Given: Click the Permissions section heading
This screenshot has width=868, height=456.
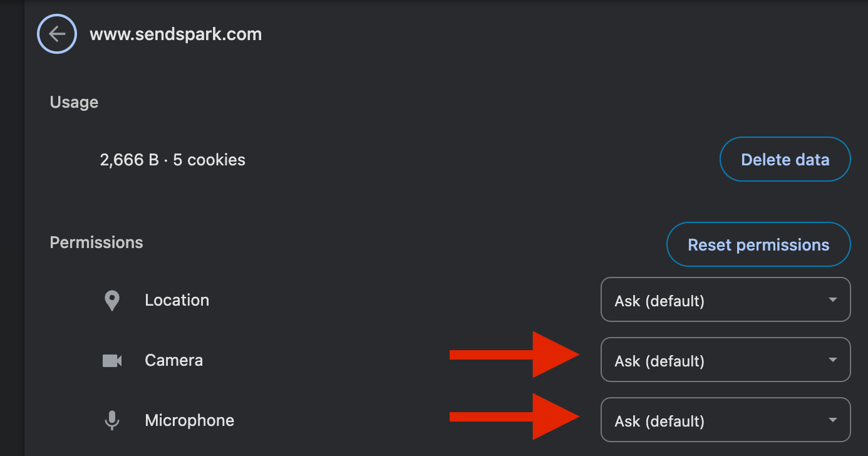Looking at the screenshot, I should coord(96,242).
